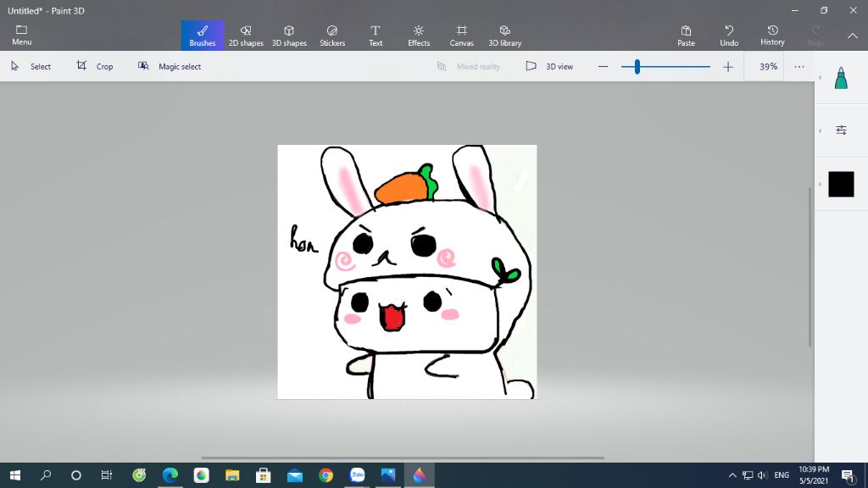The image size is (868, 488).
Task: Open Zalo app from taskbar
Action: (357, 475)
